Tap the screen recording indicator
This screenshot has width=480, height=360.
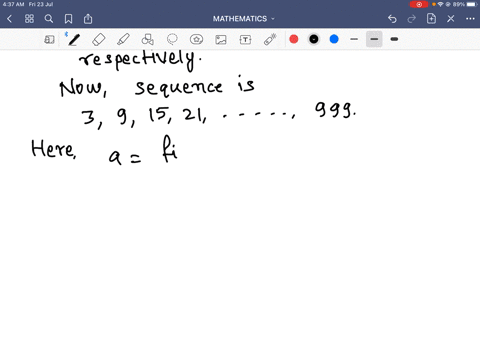419,4
